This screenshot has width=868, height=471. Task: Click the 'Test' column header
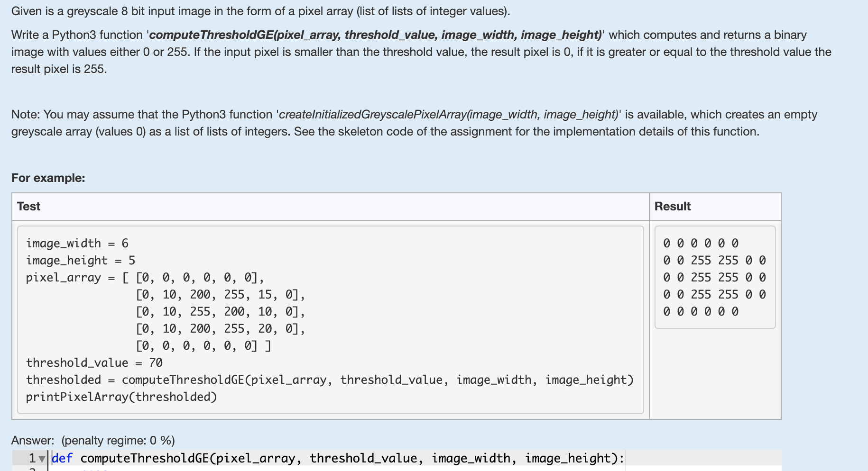[x=28, y=206]
